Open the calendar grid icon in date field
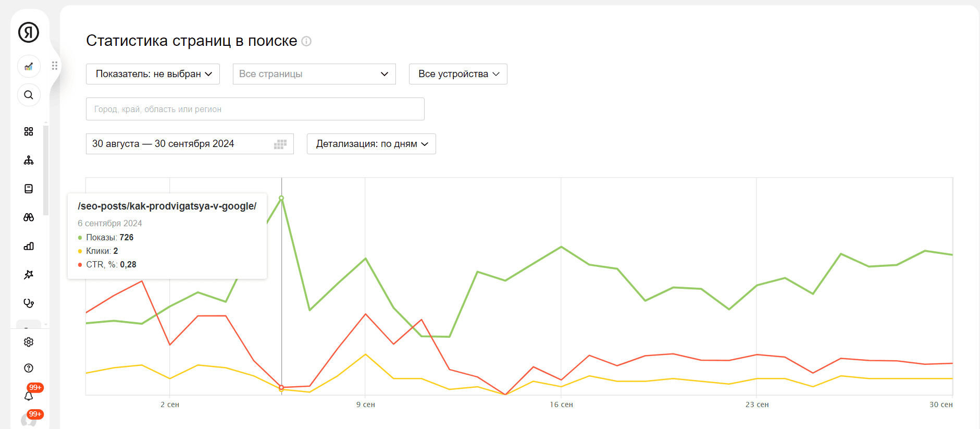Screen dimensions: 980x429 (x=280, y=144)
